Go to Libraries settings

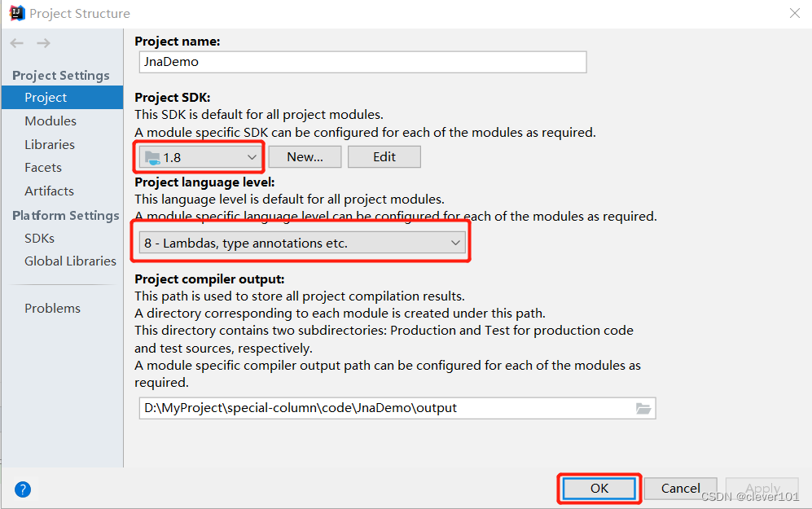click(50, 144)
